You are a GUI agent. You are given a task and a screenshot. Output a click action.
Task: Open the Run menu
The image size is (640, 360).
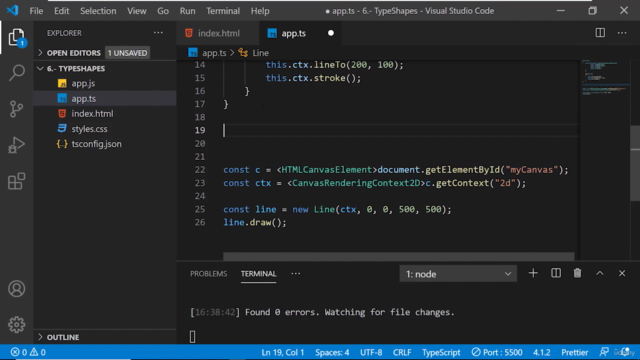[x=187, y=11]
